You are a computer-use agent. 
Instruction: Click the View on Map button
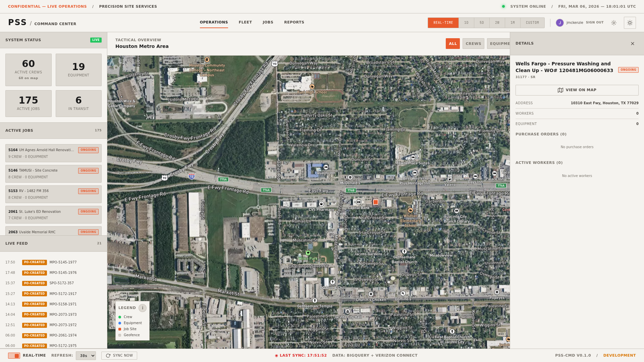(577, 90)
